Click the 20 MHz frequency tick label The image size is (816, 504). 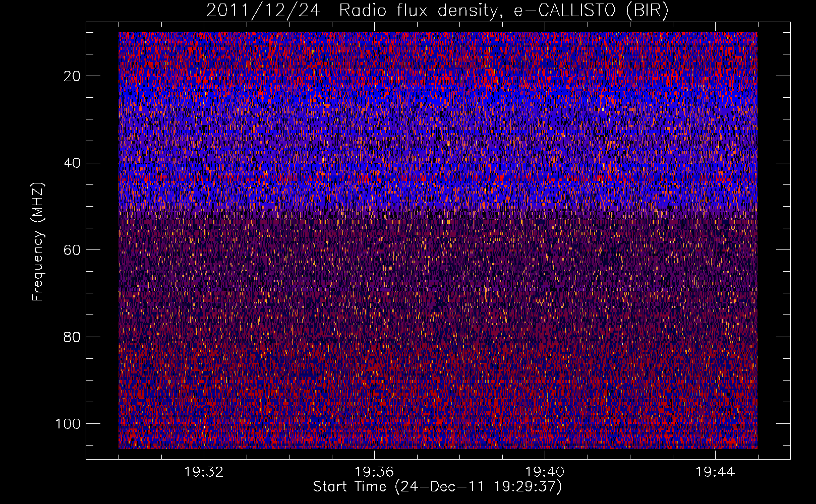[x=73, y=76]
